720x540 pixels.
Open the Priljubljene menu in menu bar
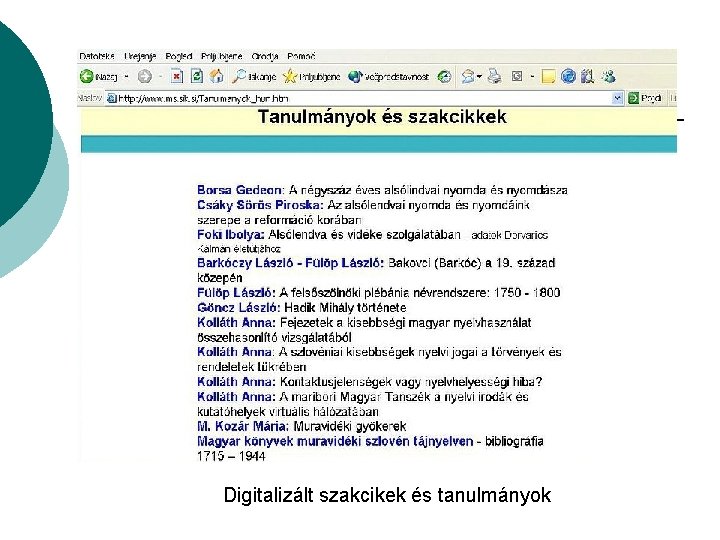[221, 56]
